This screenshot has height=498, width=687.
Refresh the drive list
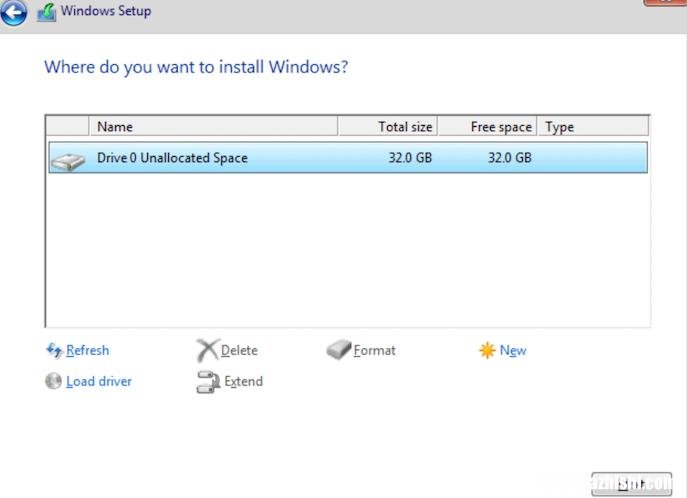87,350
